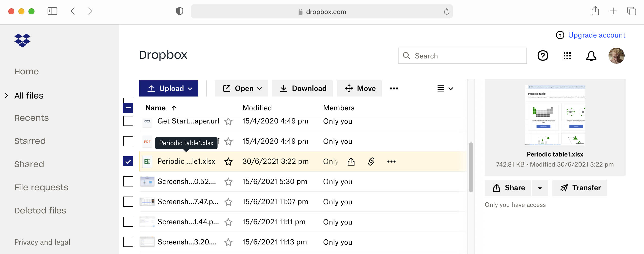Open the Periodic ...le1.xlsx file name

[x=186, y=162]
